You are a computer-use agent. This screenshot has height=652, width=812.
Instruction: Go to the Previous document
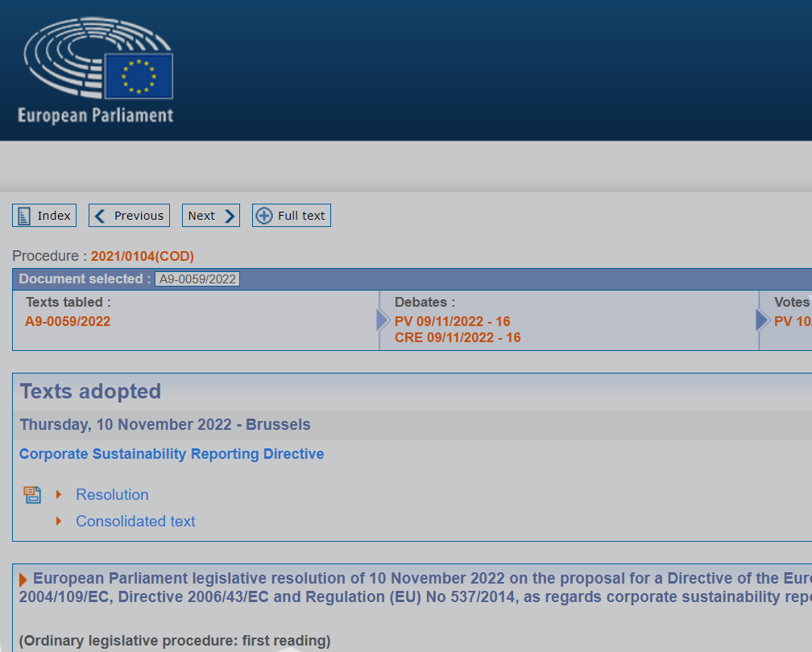tap(129, 216)
